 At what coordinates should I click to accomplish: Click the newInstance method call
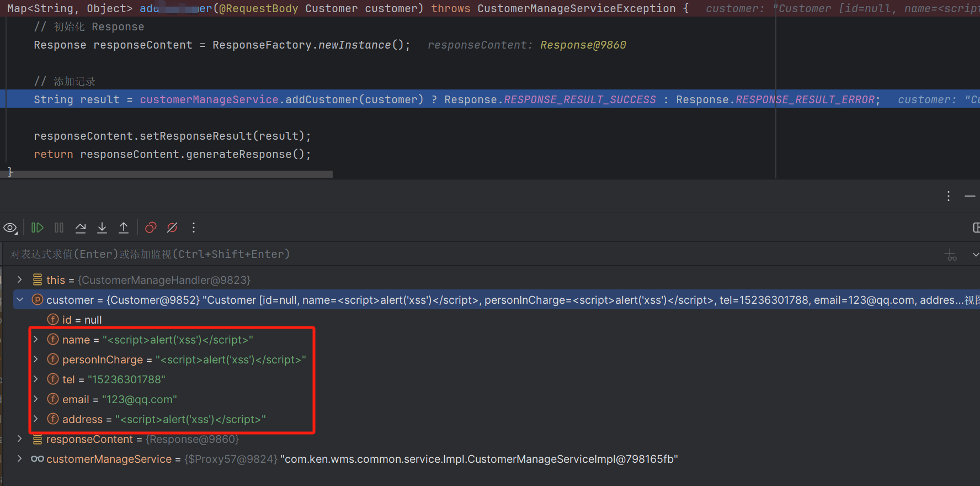pyautogui.click(x=354, y=45)
